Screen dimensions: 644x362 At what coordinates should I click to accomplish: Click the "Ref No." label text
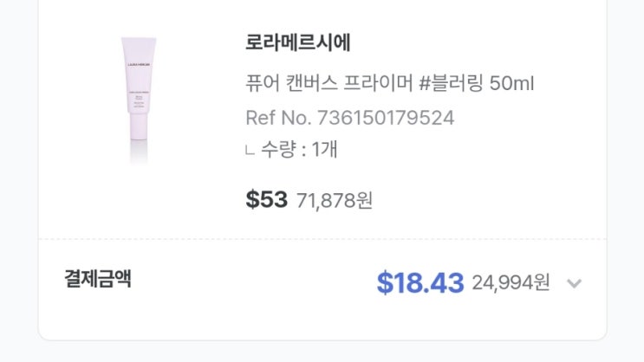(x=278, y=117)
